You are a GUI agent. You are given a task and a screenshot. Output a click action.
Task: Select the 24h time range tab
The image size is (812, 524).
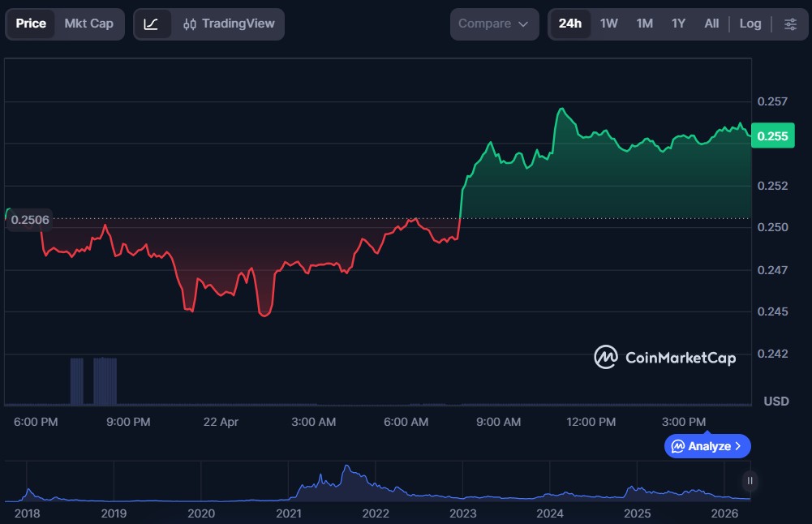[x=569, y=24]
